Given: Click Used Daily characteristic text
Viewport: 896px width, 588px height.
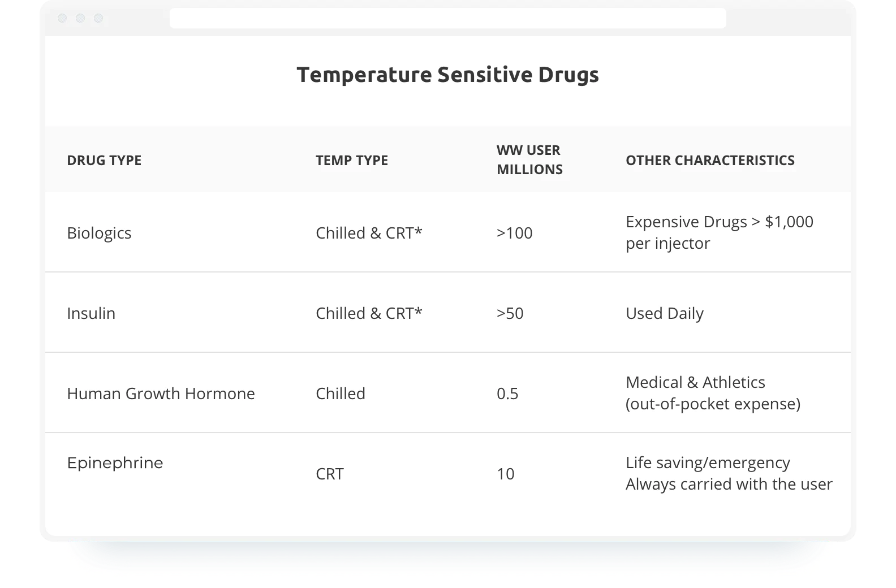Looking at the screenshot, I should (x=664, y=313).
